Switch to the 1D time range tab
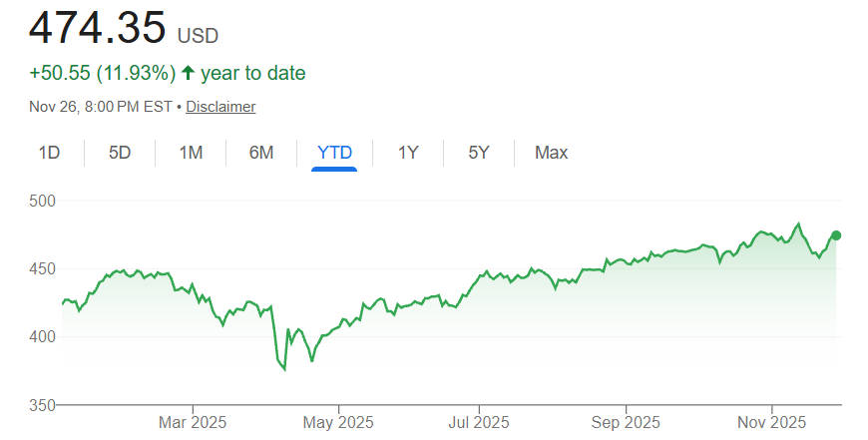The width and height of the screenshot is (868, 440). (x=49, y=153)
